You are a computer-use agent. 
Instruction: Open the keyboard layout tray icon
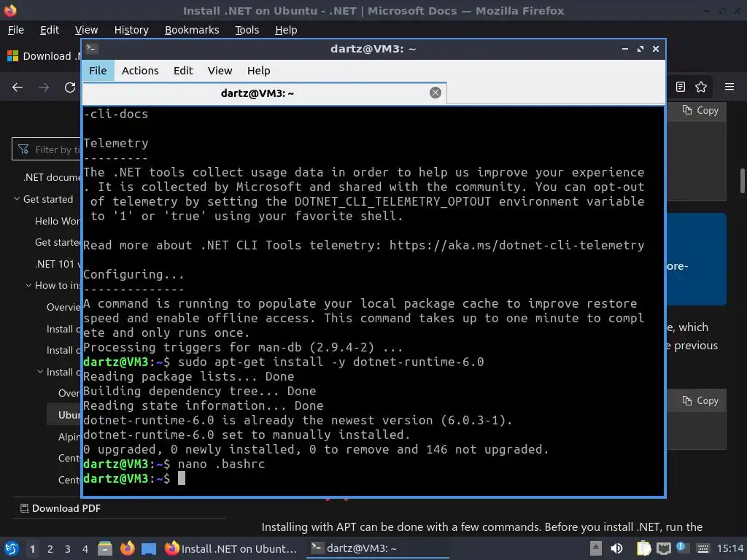[x=703, y=548]
